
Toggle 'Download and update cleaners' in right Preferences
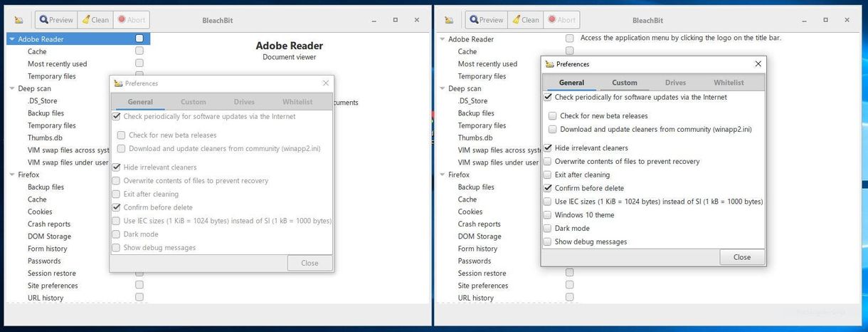click(553, 129)
